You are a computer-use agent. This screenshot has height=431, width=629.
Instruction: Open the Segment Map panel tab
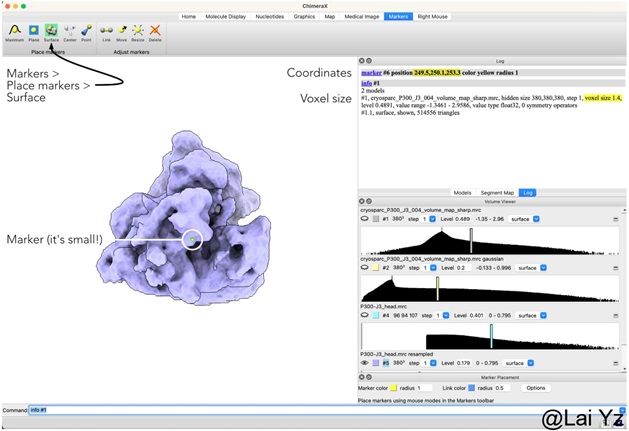point(497,193)
